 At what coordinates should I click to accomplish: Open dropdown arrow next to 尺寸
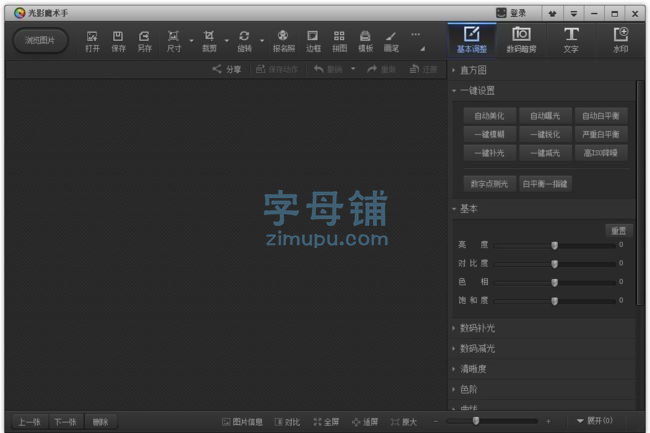191,41
